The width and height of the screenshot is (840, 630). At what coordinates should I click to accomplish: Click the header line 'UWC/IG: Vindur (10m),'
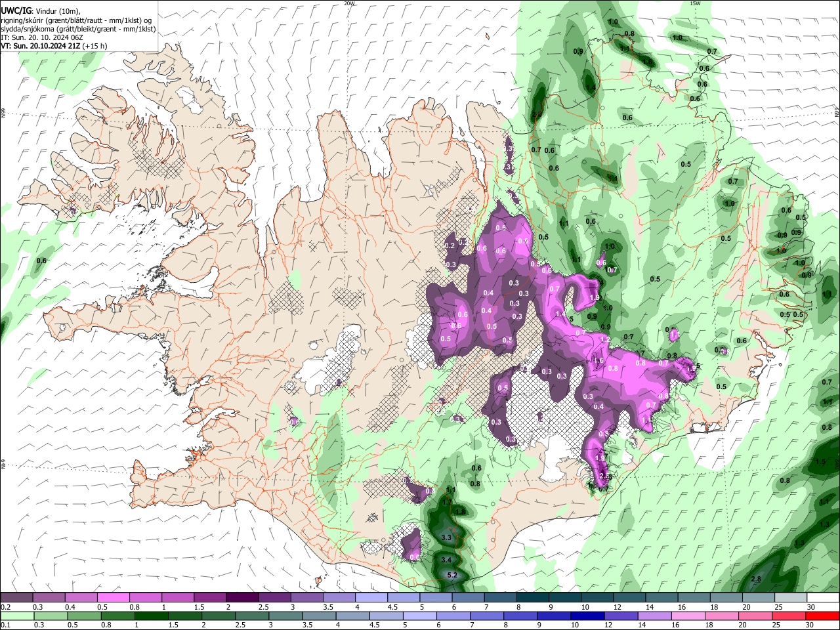tap(41, 11)
